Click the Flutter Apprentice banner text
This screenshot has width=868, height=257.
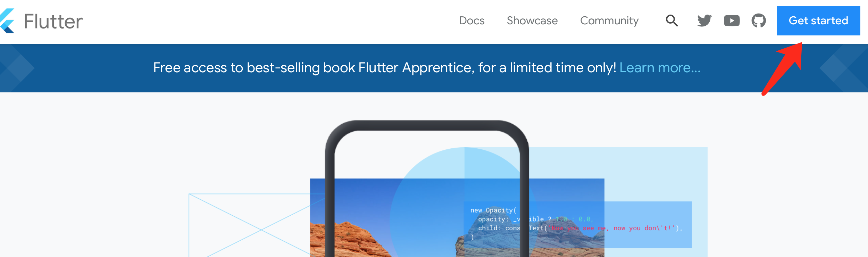coord(384,68)
